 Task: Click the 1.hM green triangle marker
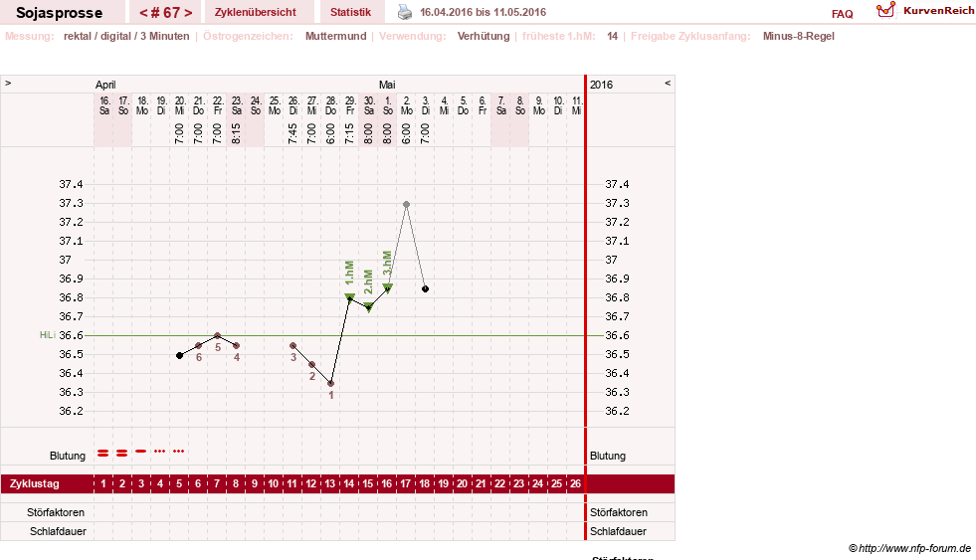(x=350, y=297)
